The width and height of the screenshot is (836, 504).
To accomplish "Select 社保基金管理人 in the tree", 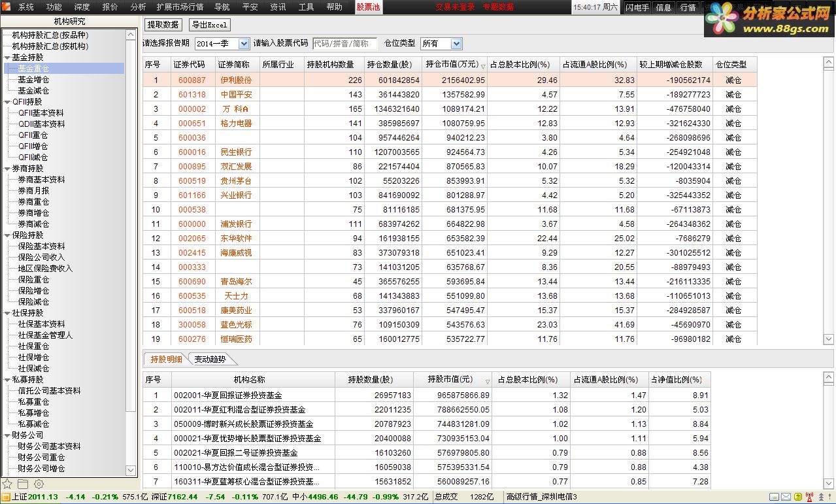I will [45, 335].
